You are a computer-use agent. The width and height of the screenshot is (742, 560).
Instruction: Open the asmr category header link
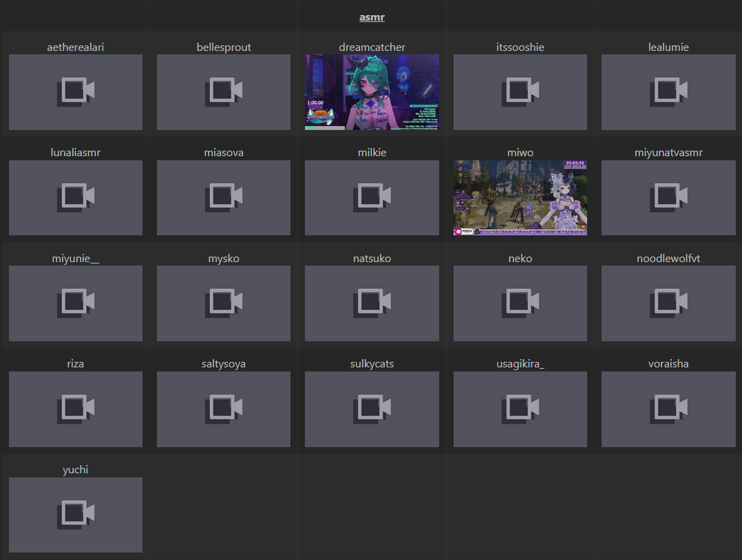pyautogui.click(x=372, y=17)
